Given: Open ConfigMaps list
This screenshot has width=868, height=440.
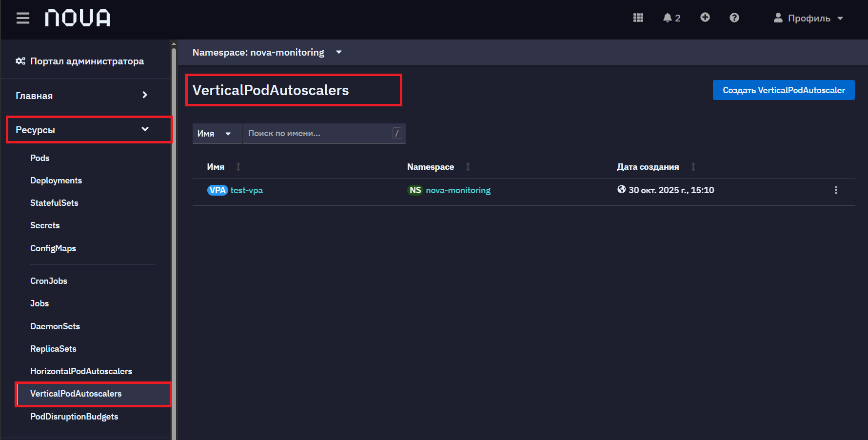Looking at the screenshot, I should 53,248.
